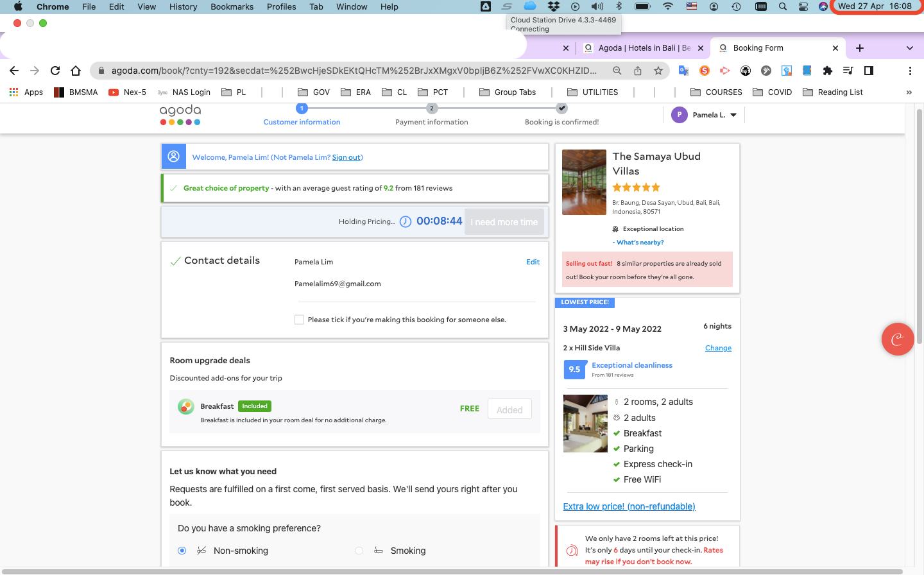
Task: Go back to the previous page
Action: coord(14,71)
